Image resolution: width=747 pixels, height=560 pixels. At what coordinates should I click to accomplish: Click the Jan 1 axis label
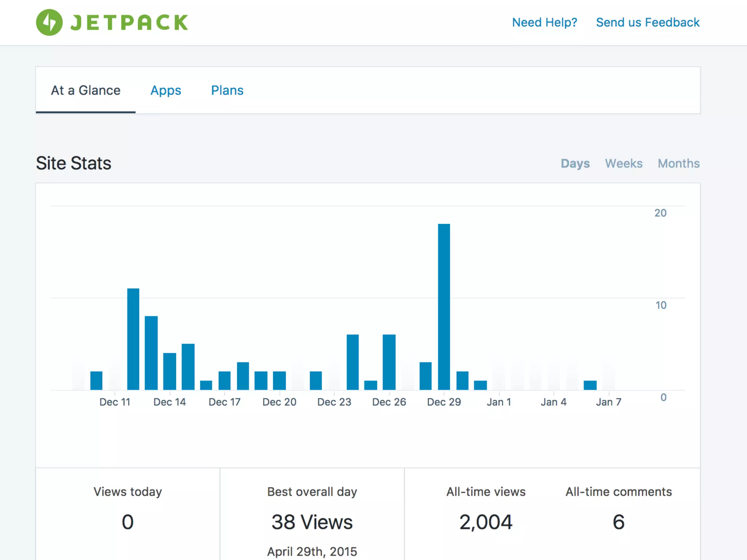pyautogui.click(x=499, y=402)
